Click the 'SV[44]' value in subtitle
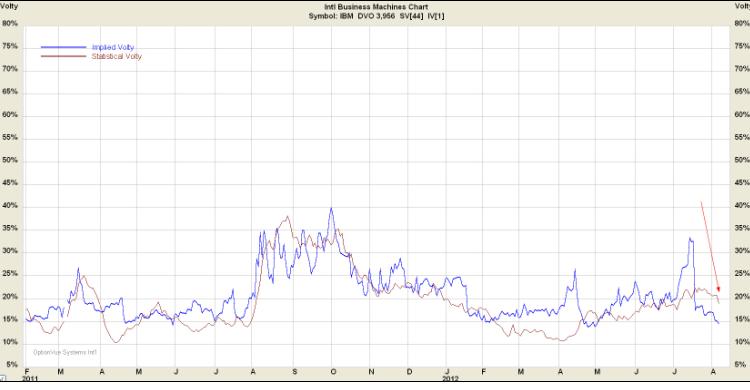 click(x=412, y=16)
